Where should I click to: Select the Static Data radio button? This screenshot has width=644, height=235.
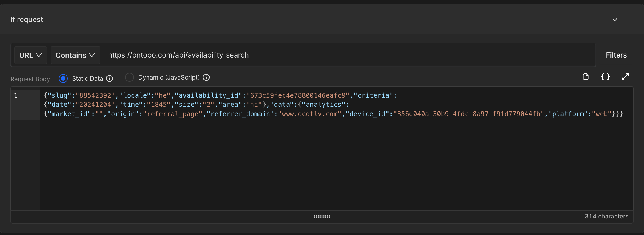coord(63,78)
